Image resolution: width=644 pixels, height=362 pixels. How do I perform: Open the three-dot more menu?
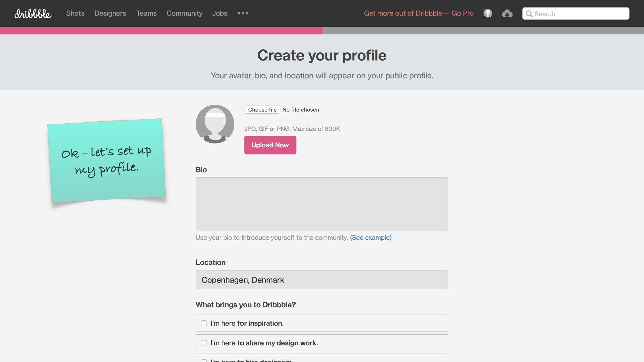tap(243, 13)
